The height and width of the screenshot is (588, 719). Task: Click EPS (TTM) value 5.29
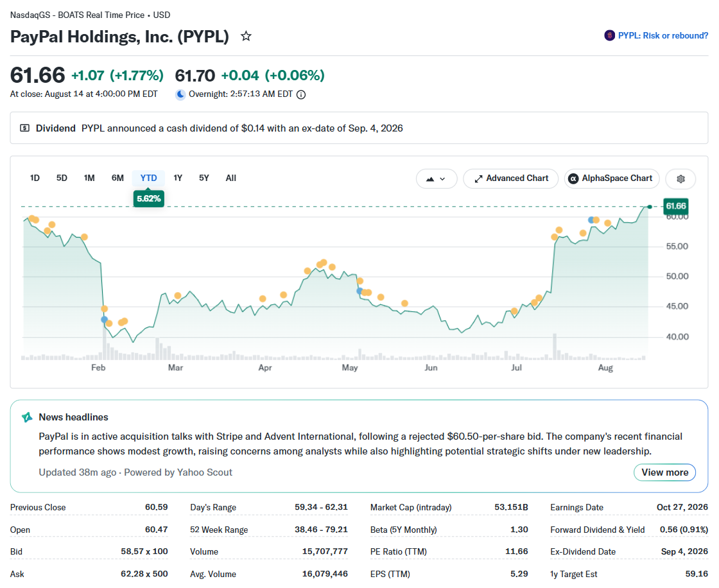coord(519,574)
